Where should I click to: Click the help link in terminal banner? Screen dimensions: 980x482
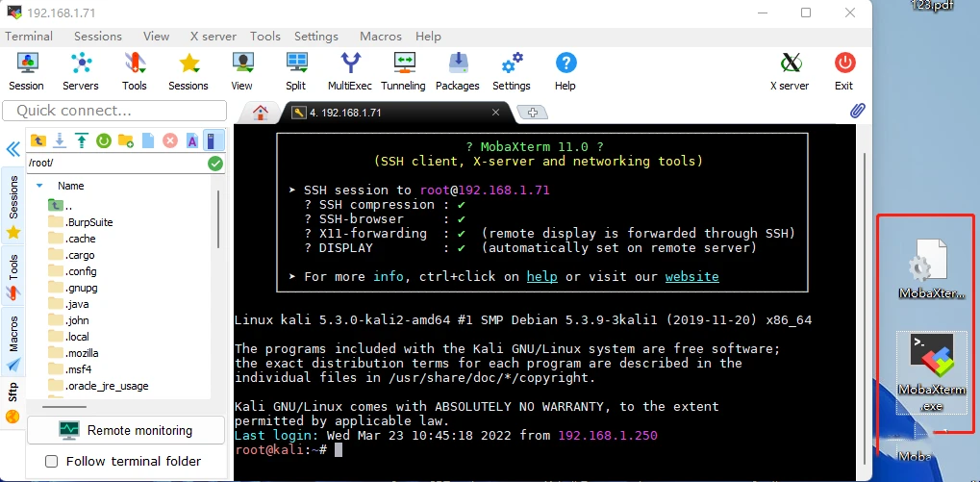click(541, 276)
